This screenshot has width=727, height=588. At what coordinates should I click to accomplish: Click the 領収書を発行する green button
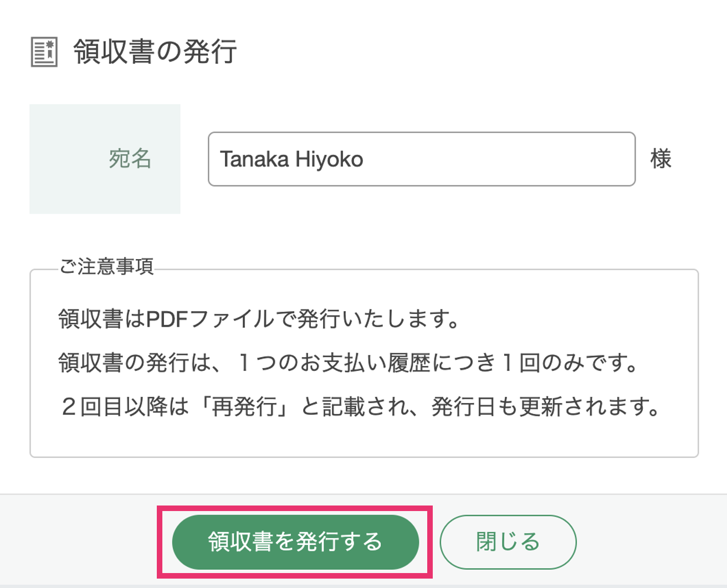pyautogui.click(x=295, y=542)
